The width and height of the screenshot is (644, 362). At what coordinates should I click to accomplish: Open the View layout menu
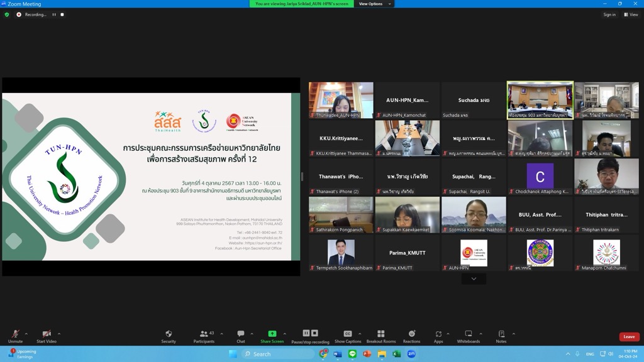pos(631,14)
